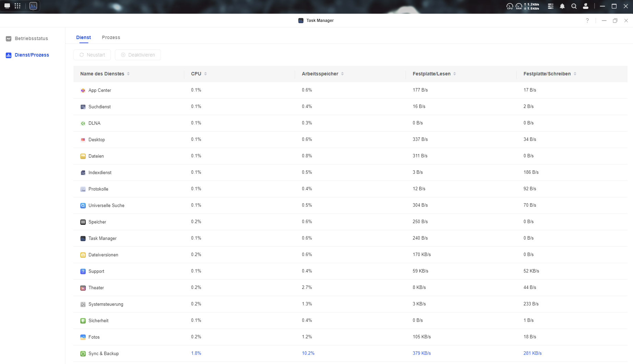Click the Neustart button
Screen dimensions: 633x364
coord(92,55)
